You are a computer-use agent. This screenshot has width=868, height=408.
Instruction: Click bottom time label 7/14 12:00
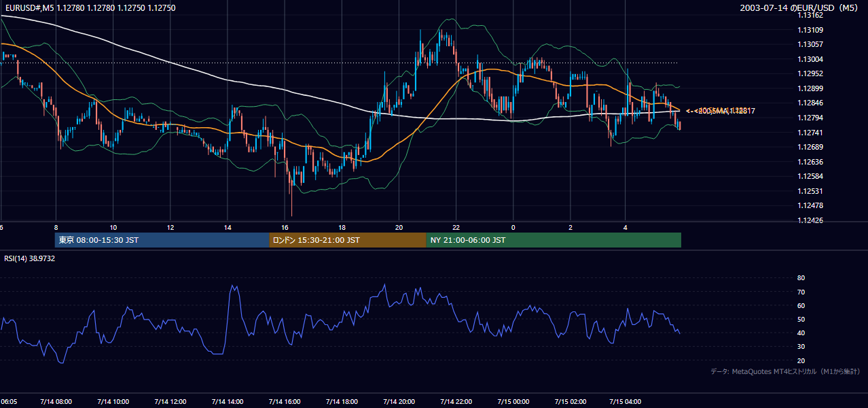[170, 401]
